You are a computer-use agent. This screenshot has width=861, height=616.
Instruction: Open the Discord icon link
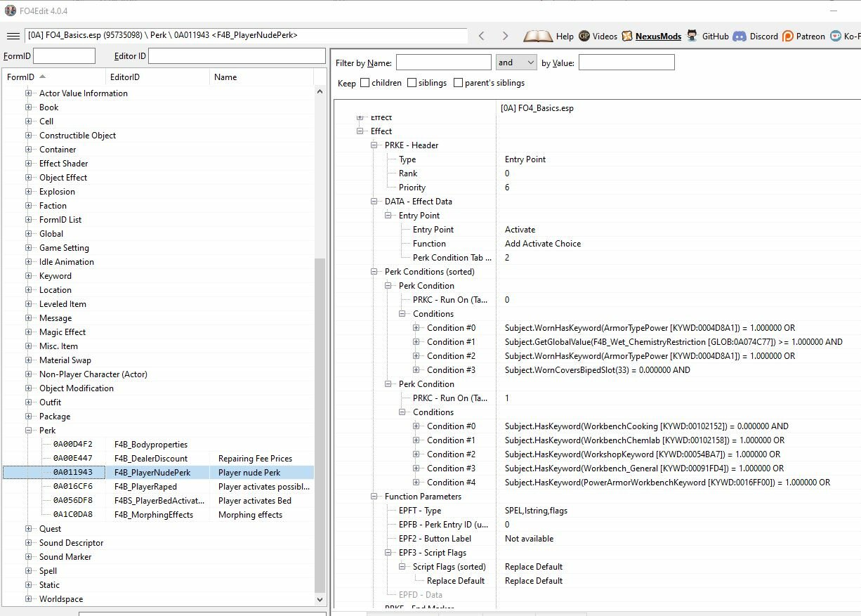[x=740, y=36]
